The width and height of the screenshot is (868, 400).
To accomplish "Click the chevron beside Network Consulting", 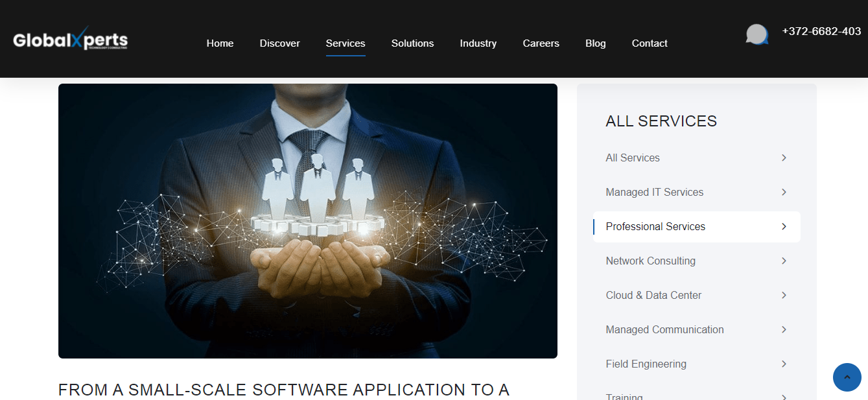I will point(784,261).
